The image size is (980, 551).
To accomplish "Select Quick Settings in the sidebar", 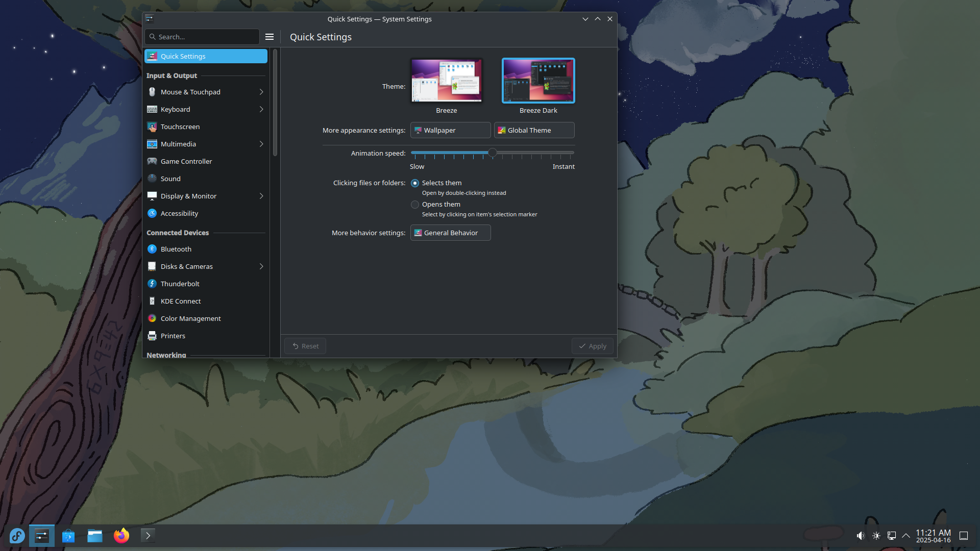I will tap(206, 56).
